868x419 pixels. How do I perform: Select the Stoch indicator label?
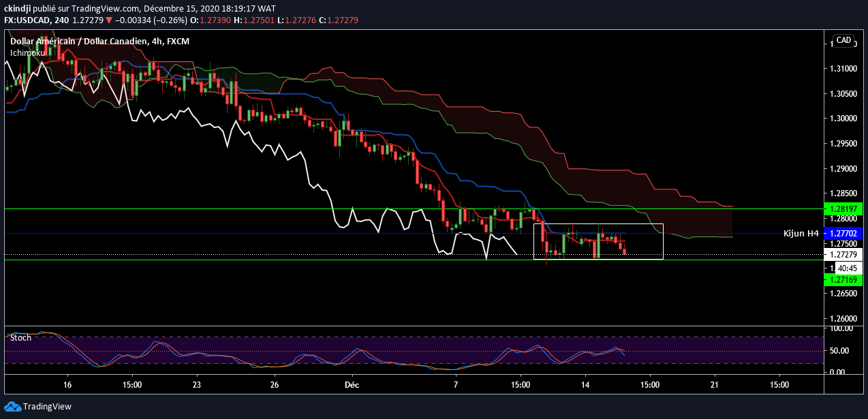click(20, 337)
